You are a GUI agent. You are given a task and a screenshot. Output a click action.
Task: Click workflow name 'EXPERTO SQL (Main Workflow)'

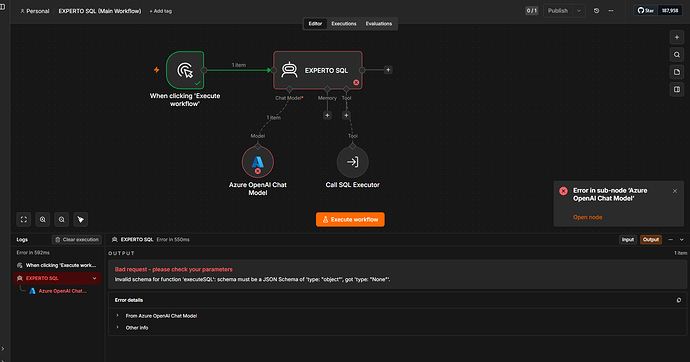100,11
